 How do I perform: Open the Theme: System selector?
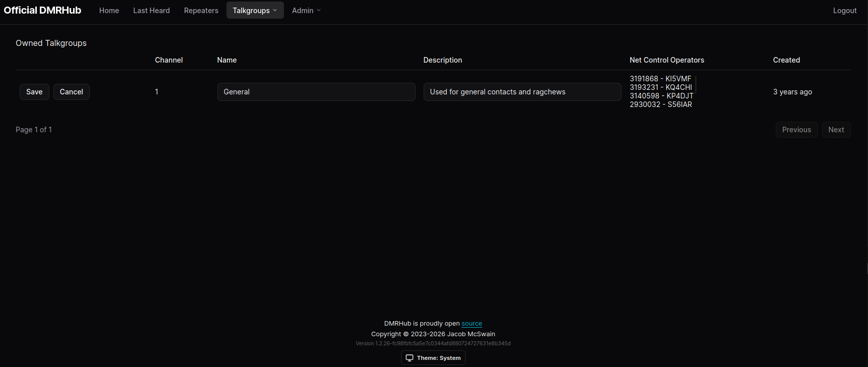coord(433,358)
